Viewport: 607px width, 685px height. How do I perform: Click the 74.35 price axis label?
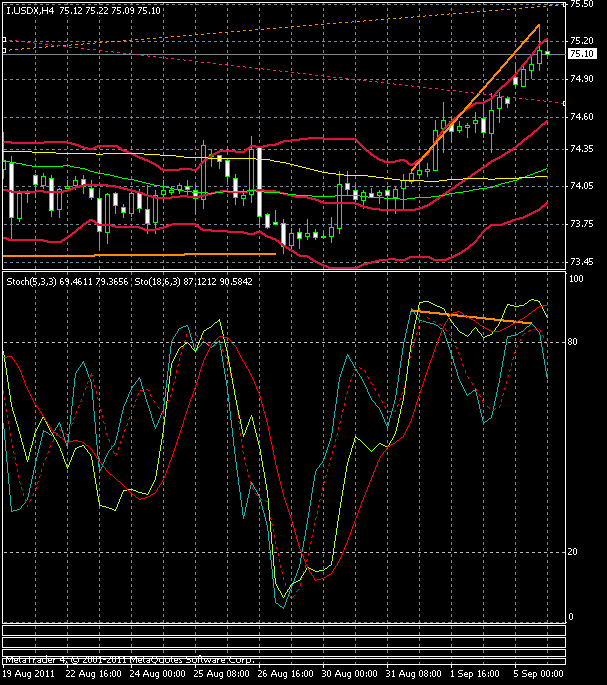[x=582, y=149]
